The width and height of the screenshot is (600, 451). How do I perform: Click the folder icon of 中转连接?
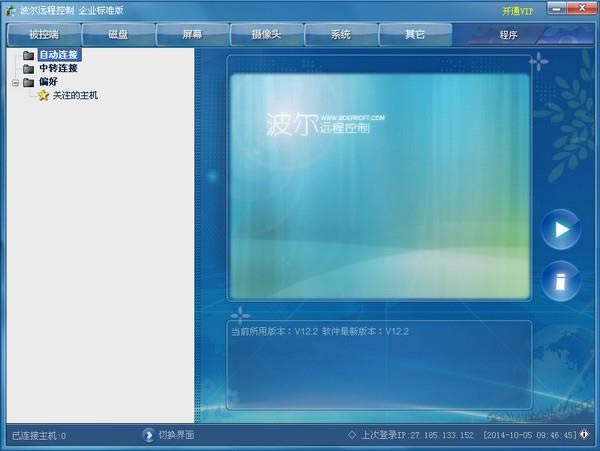(28, 69)
